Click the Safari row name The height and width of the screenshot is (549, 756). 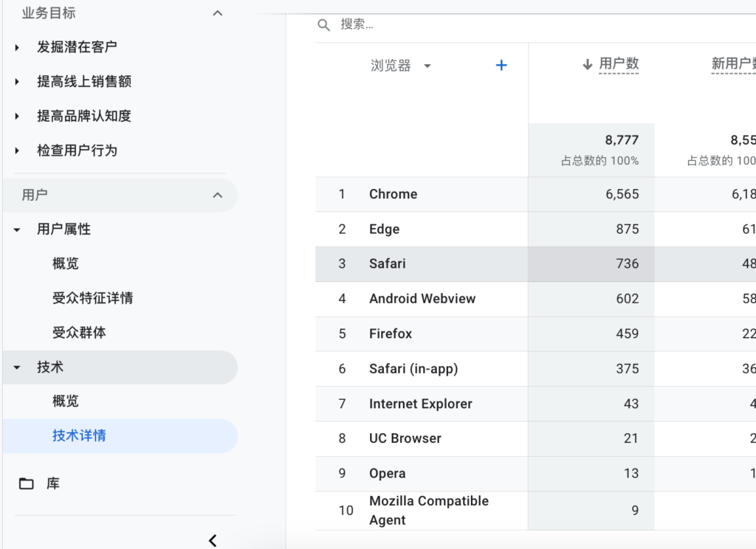click(387, 263)
